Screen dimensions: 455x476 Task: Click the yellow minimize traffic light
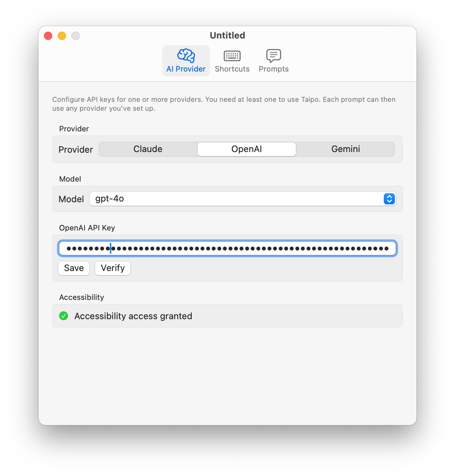tap(62, 35)
